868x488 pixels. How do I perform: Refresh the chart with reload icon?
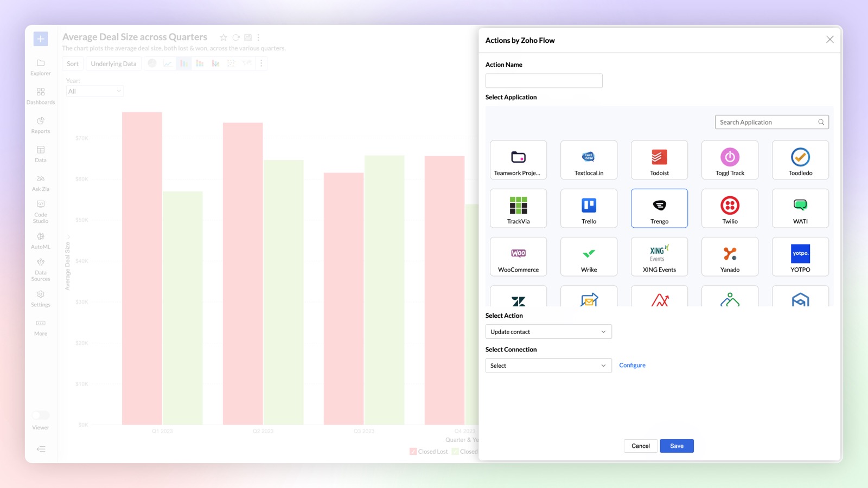[x=236, y=37]
